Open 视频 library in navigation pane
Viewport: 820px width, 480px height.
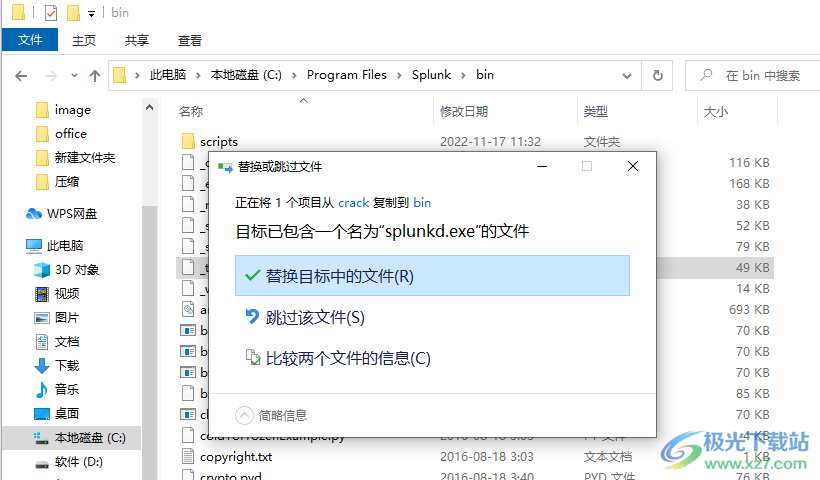(x=56, y=293)
